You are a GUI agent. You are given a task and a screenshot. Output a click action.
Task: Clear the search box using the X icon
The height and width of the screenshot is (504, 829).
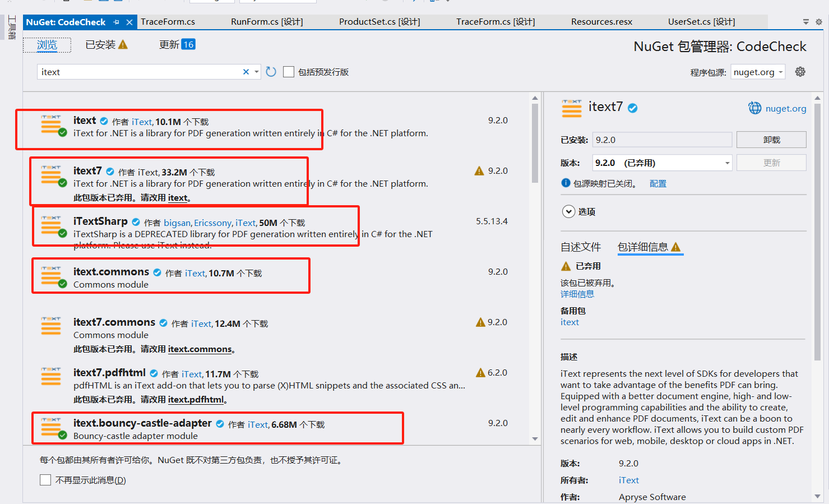(x=246, y=72)
